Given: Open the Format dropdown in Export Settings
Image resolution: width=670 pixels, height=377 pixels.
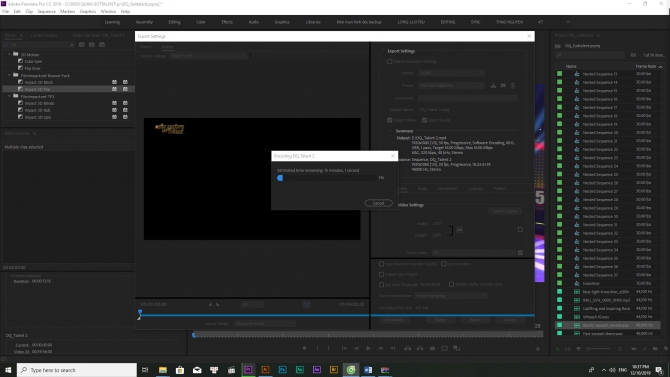Looking at the screenshot, I should [x=451, y=73].
